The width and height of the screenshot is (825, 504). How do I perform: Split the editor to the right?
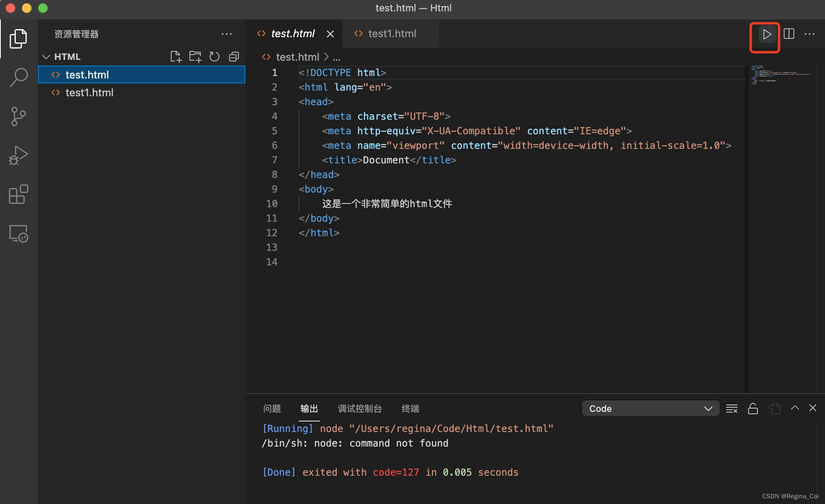pyautogui.click(x=789, y=34)
